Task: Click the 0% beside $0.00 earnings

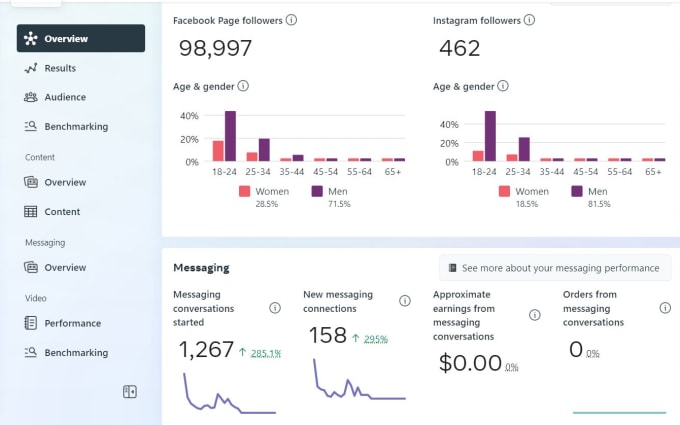Action: click(x=512, y=367)
